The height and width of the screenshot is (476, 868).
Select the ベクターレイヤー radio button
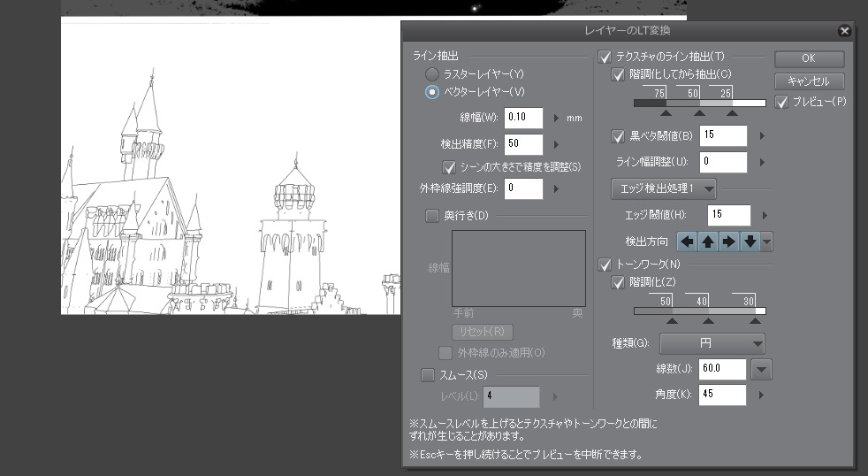(x=432, y=91)
